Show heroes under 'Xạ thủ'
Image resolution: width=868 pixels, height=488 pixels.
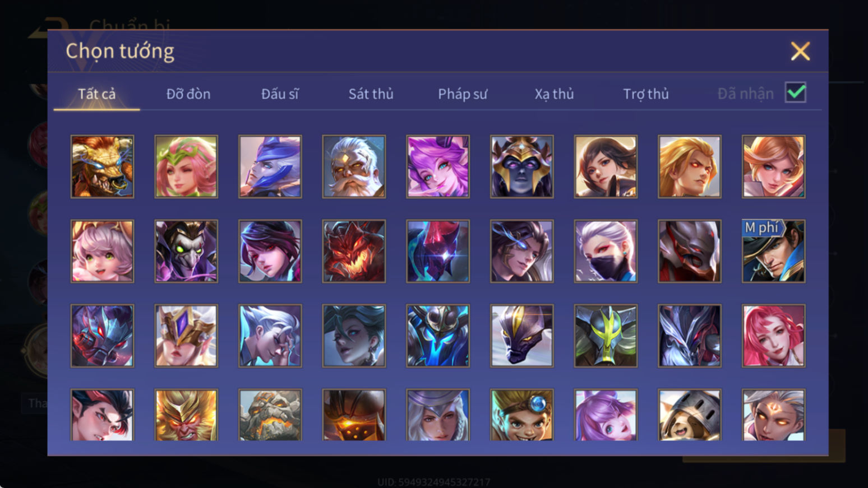(x=554, y=94)
